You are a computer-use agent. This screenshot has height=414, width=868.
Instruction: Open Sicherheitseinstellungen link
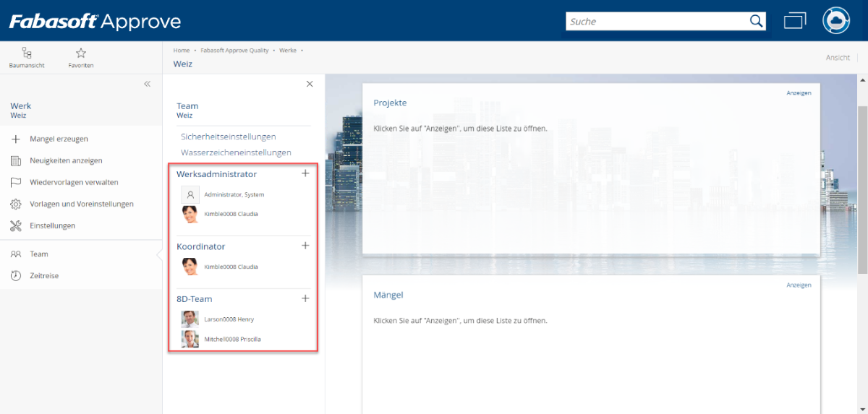[x=228, y=137]
